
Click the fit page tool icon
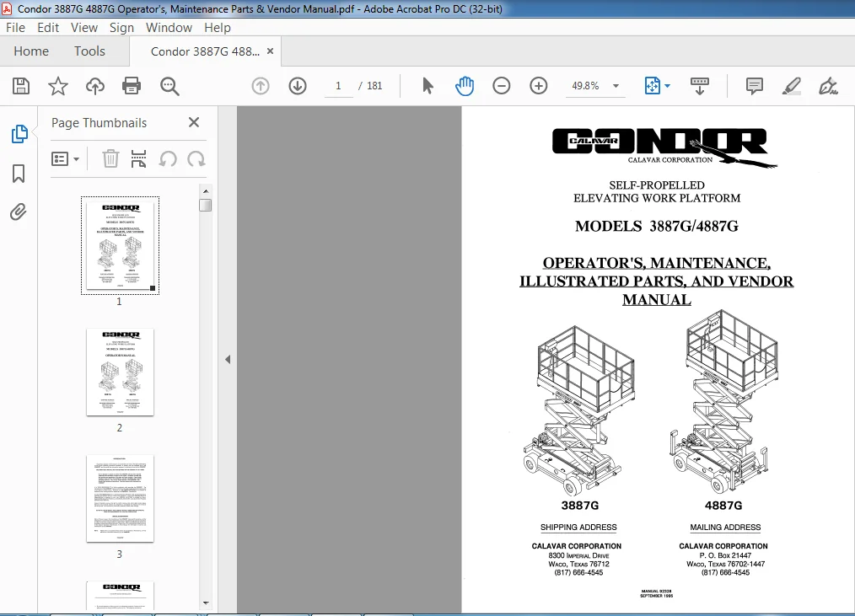tap(652, 86)
